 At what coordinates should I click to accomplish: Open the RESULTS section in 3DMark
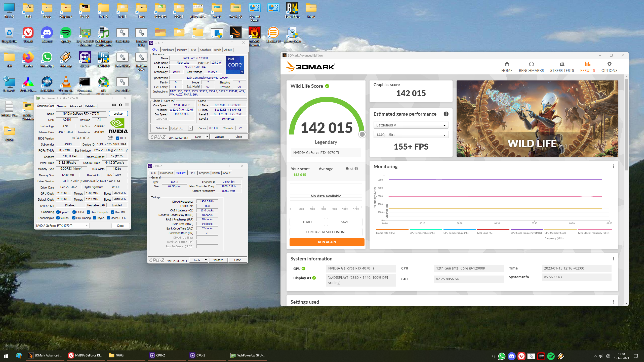(x=587, y=67)
